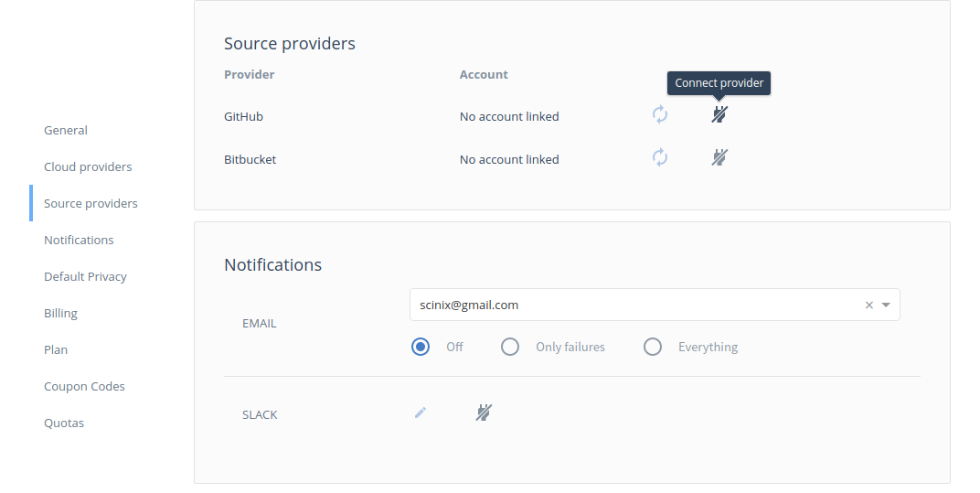This screenshot has width=980, height=493.
Task: Choose Everything for email notifications
Action: click(x=653, y=347)
